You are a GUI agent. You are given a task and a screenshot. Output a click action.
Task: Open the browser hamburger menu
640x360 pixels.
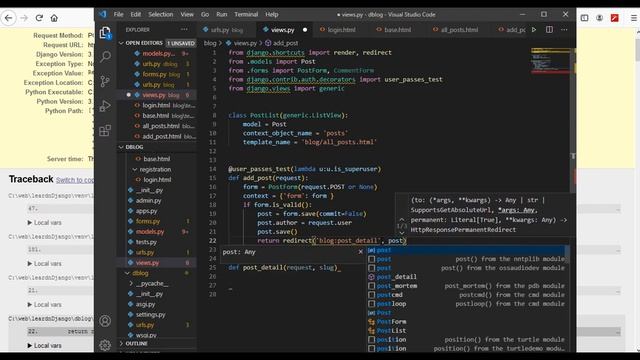point(633,18)
